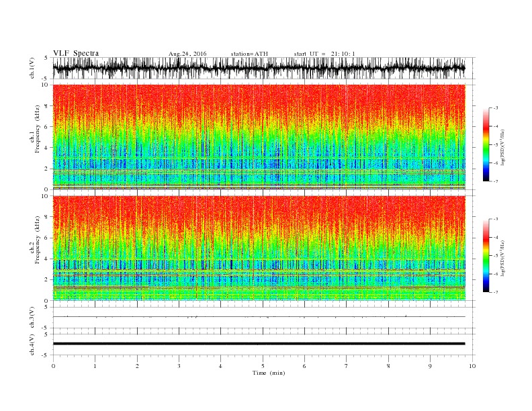Click the "8" kHz tick of ch.1 spectrogram
Screen dimensions: 532x411
tap(47, 106)
